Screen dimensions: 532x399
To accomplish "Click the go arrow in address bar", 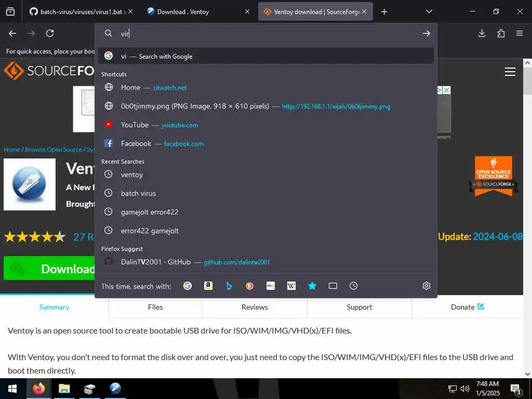I will click(x=427, y=33).
